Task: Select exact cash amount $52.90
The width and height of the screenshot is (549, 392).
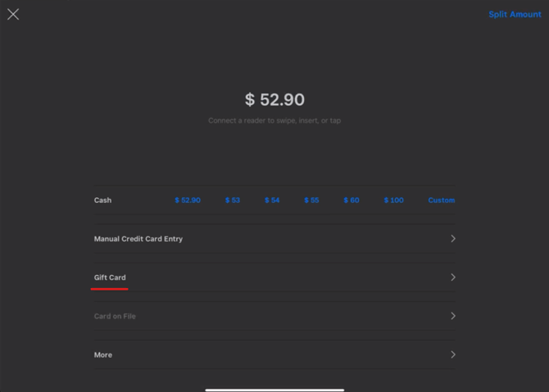Action: tap(188, 201)
